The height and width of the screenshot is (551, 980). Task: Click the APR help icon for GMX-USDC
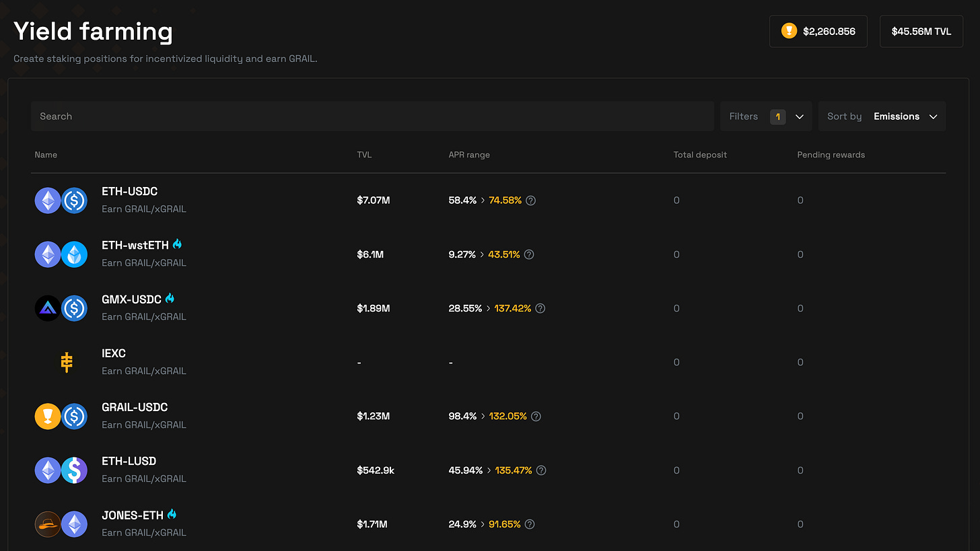coord(540,308)
